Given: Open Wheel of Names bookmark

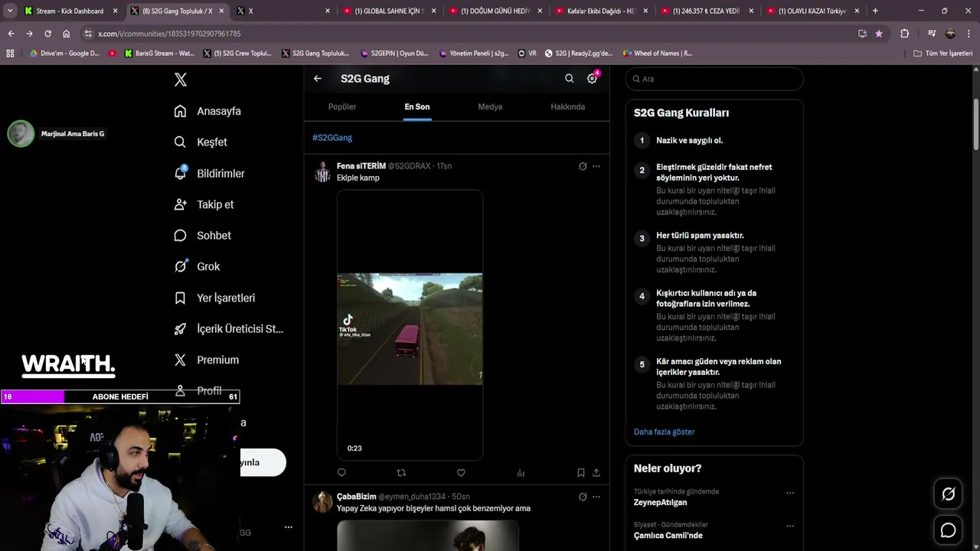Looking at the screenshot, I should 657,54.
